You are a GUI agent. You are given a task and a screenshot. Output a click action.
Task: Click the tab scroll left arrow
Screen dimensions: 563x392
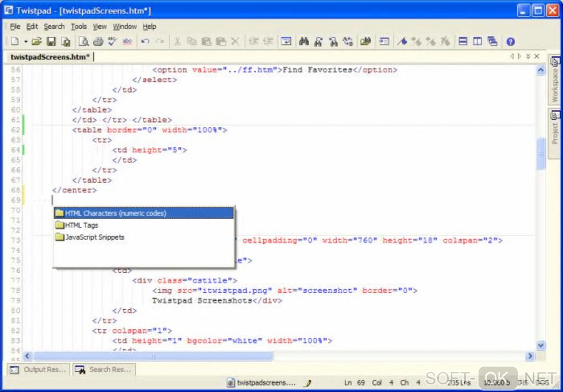point(512,56)
